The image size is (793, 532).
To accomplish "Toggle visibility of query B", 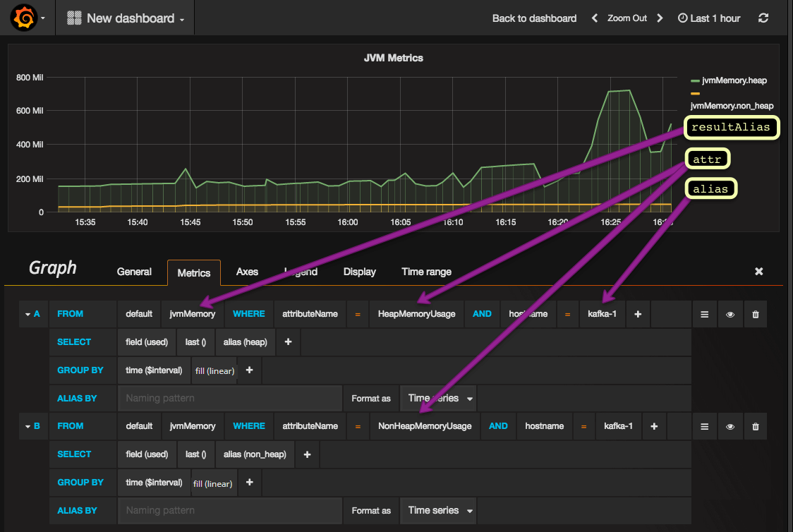I will pyautogui.click(x=730, y=426).
